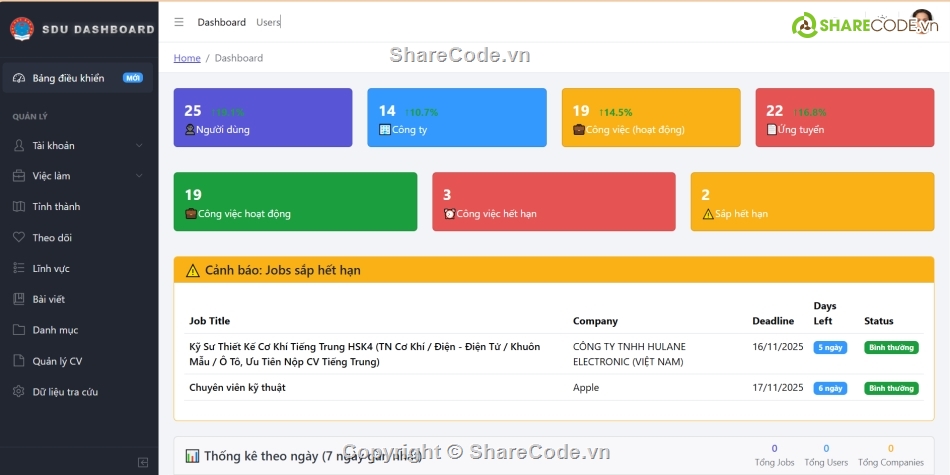Click the 16/11/2025 deadline cell
The height and width of the screenshot is (475, 950).
pos(778,347)
